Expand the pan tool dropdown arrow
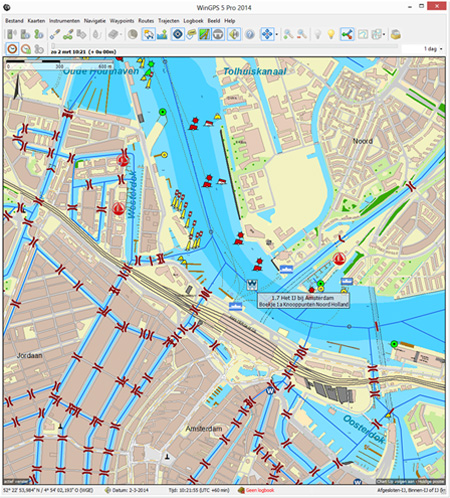 (277, 34)
